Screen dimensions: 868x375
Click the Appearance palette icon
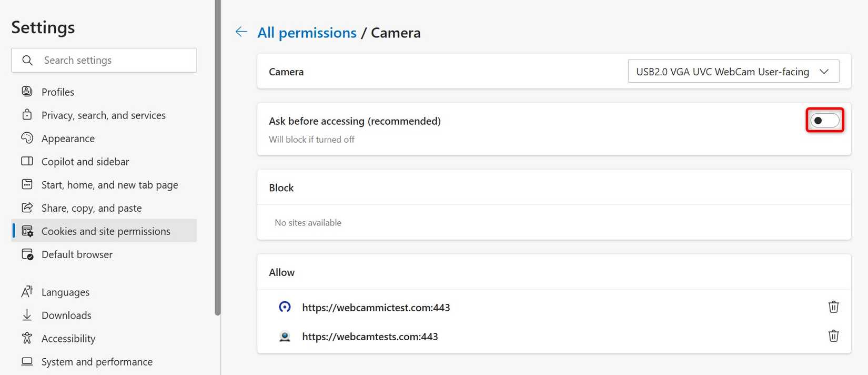click(27, 138)
